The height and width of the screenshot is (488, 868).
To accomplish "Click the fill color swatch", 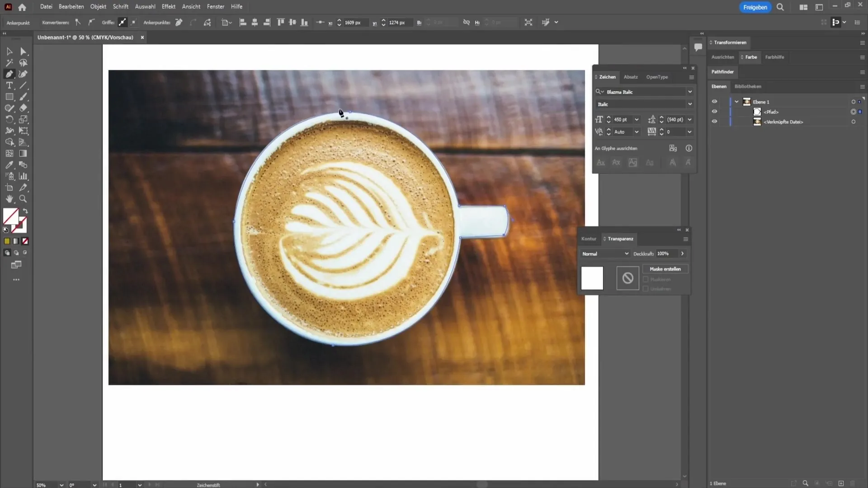I will [11, 216].
